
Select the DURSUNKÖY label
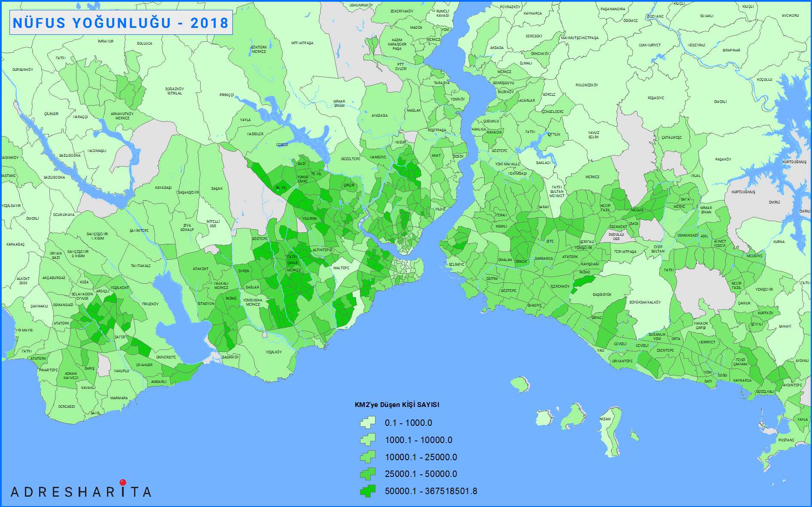(x=23, y=70)
